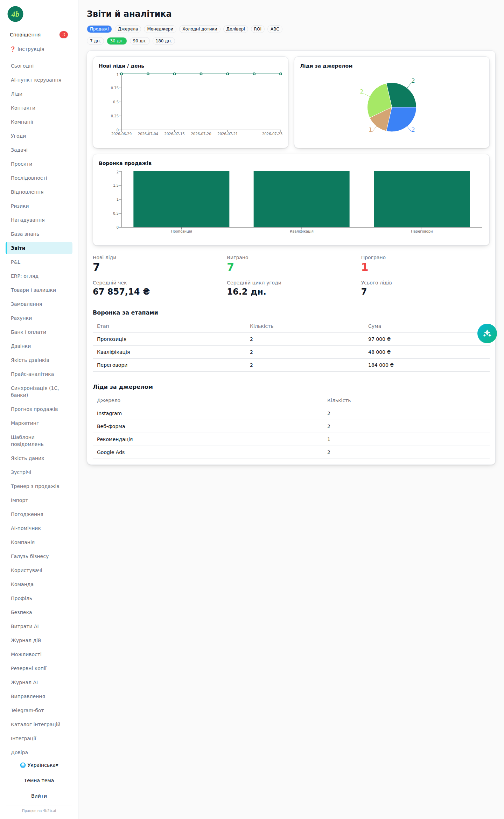The image size is (504, 819).
Task: Open Товари і залишки page
Action: pyautogui.click(x=39, y=290)
